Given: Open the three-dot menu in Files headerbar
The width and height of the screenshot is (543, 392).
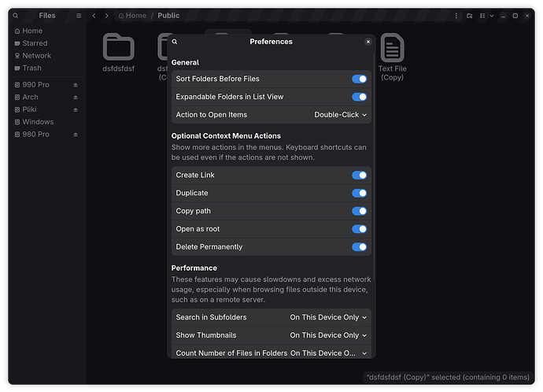Looking at the screenshot, I should pyautogui.click(x=456, y=16).
